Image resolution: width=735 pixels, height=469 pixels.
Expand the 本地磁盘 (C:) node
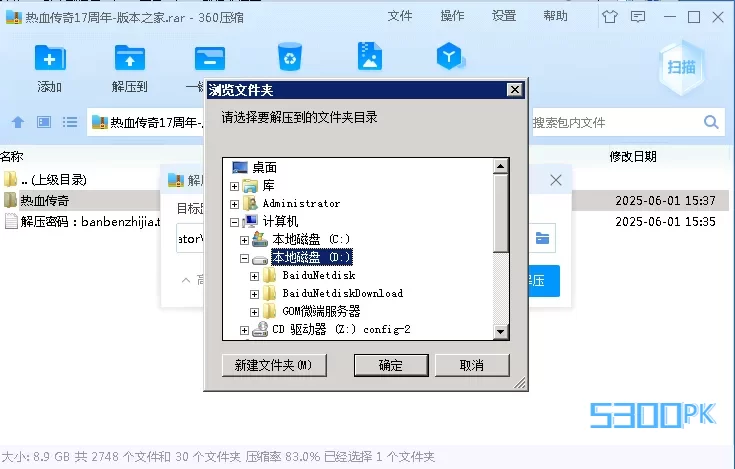244,240
